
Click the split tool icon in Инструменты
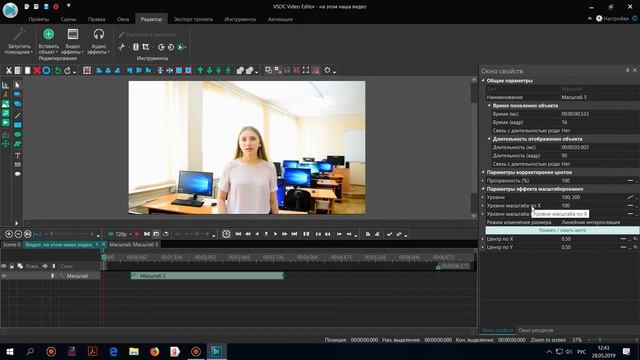coord(136,47)
